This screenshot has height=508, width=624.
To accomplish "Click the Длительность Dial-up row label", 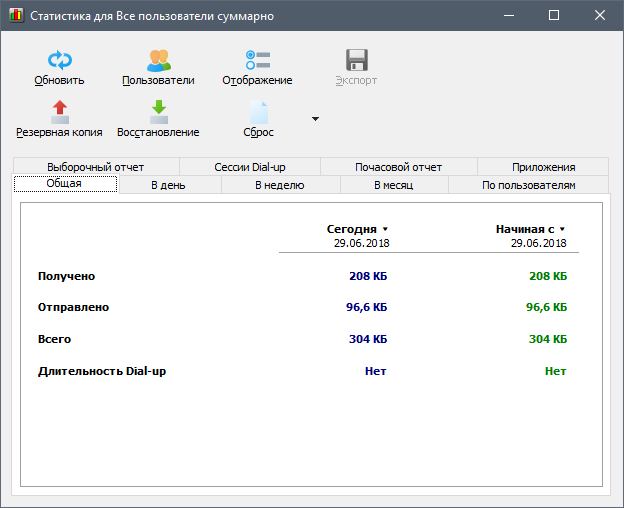I will tap(102, 371).
